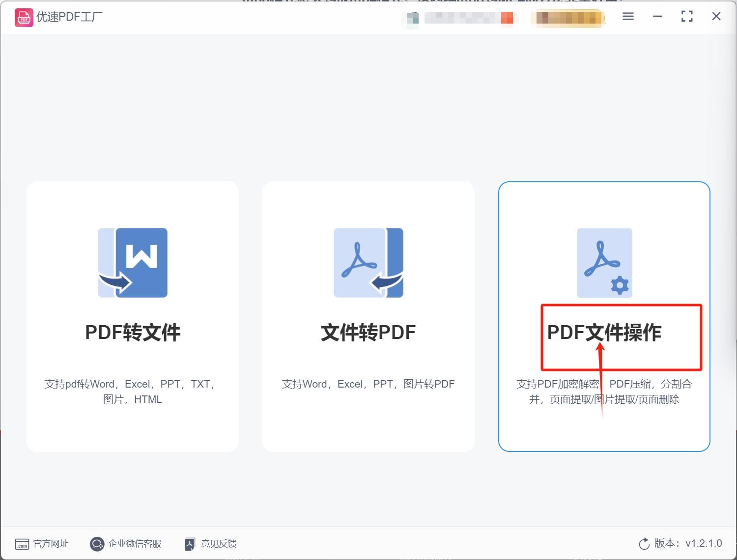Open the 意见反馈 link
The width and height of the screenshot is (737, 560).
click(x=219, y=544)
